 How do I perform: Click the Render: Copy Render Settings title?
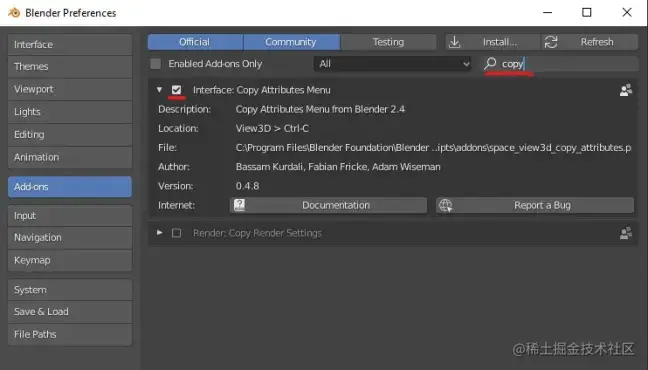tap(257, 233)
